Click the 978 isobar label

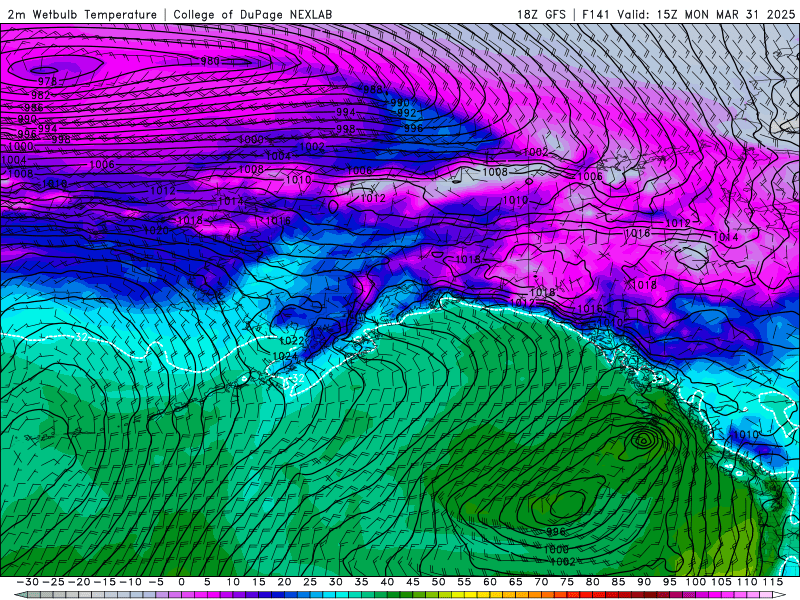tap(47, 82)
